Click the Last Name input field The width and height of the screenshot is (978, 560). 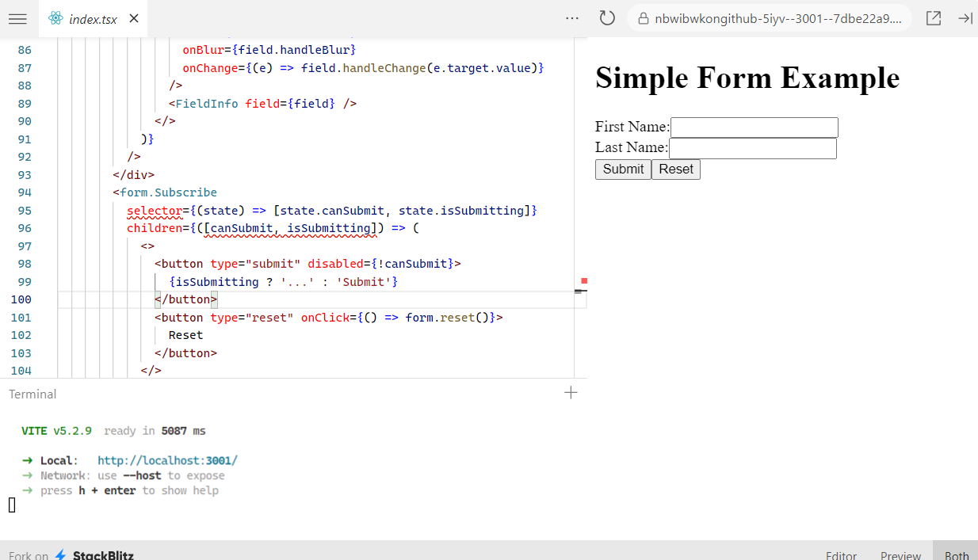753,148
